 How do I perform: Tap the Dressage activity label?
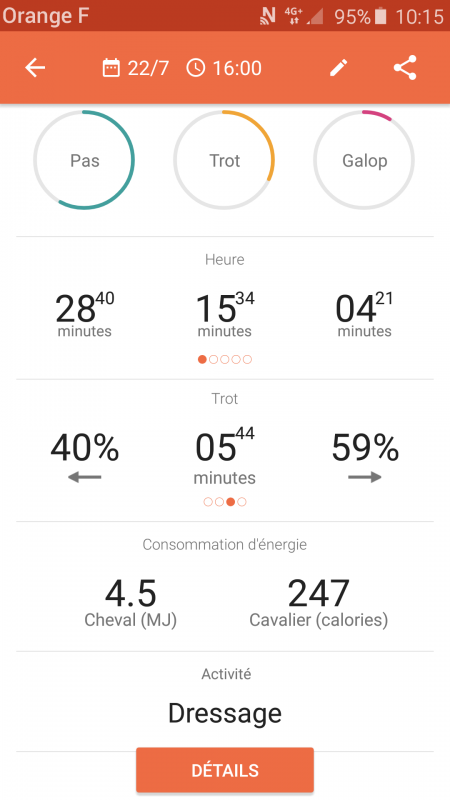tap(224, 713)
